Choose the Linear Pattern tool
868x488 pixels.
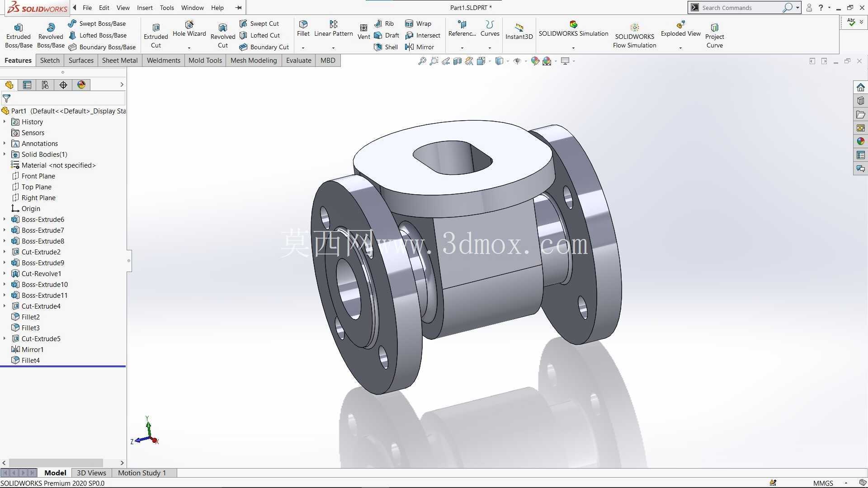point(334,28)
